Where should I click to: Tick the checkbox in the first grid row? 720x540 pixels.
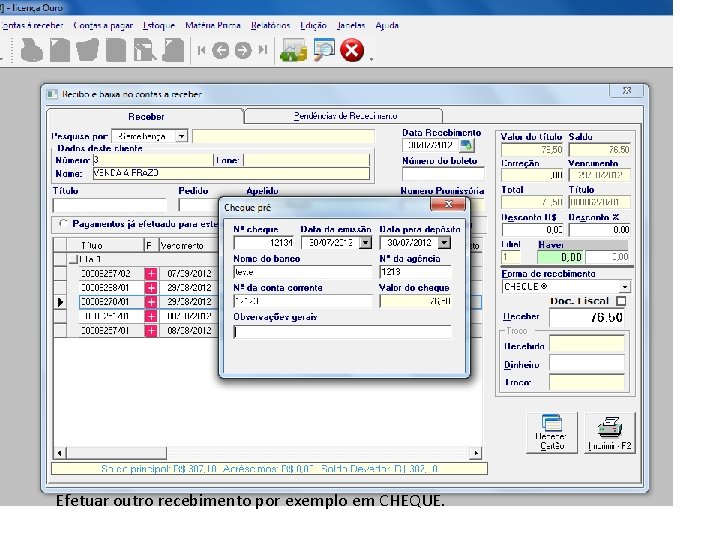(72, 259)
